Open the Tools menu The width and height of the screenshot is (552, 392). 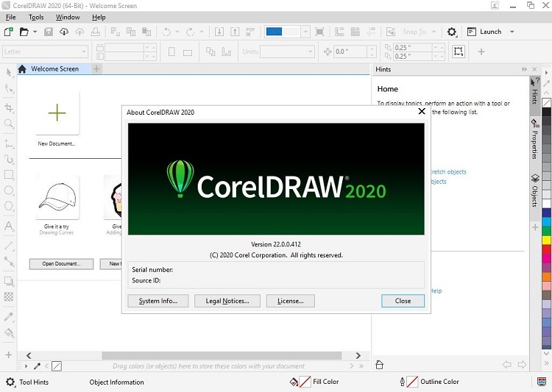36,17
